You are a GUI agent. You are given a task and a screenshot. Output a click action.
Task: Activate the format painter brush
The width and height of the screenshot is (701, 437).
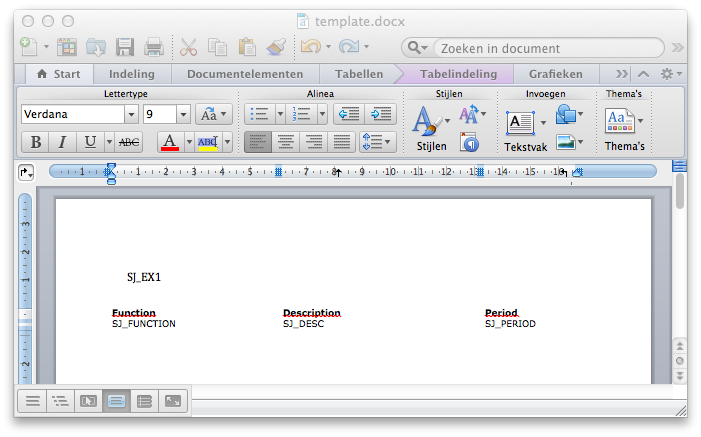(x=276, y=47)
